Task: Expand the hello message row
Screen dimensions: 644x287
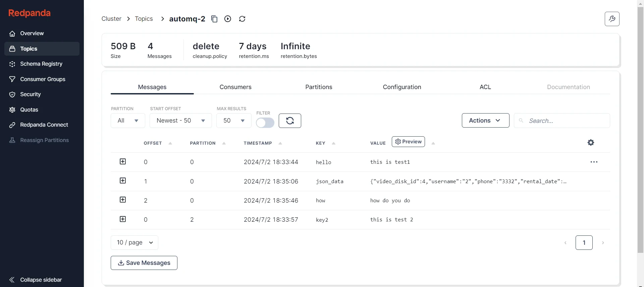Action: pos(123,162)
